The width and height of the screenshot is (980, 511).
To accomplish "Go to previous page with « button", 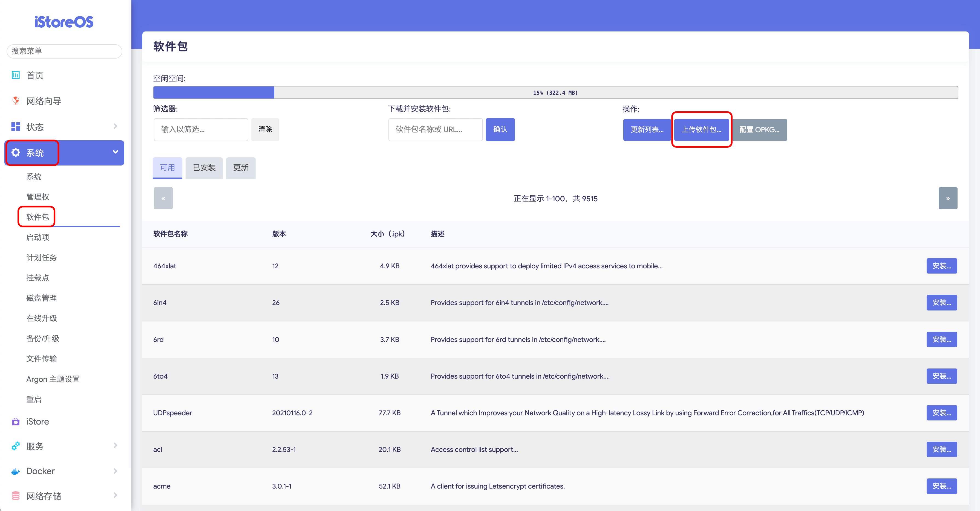I will (x=163, y=198).
